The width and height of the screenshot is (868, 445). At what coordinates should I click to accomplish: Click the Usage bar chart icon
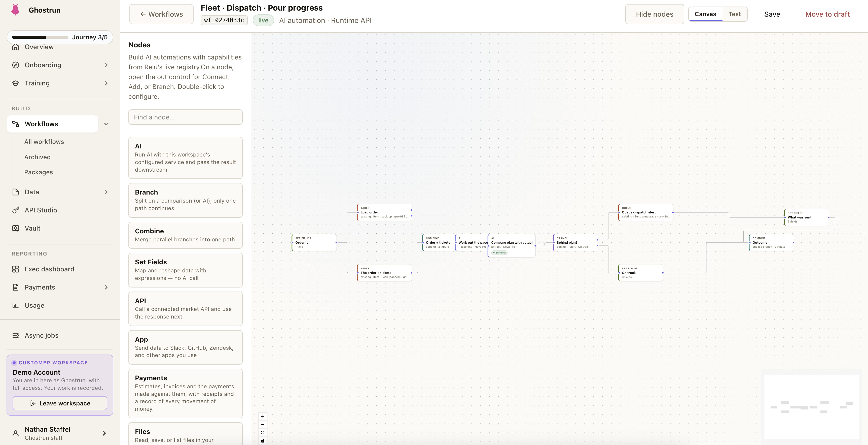click(16, 305)
